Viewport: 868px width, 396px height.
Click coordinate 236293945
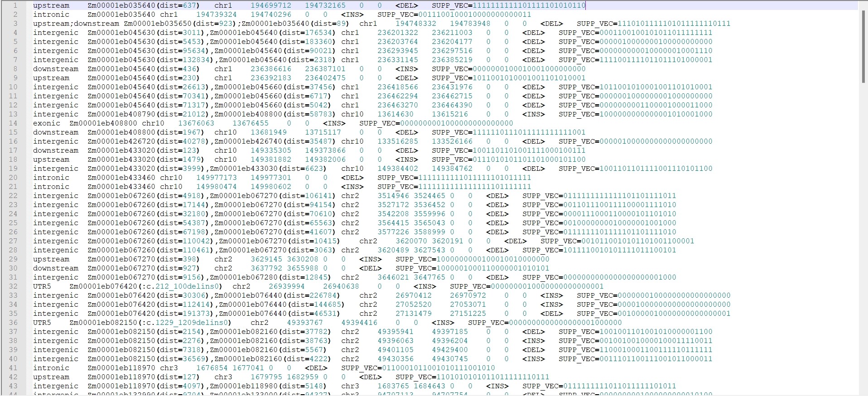coord(398,51)
